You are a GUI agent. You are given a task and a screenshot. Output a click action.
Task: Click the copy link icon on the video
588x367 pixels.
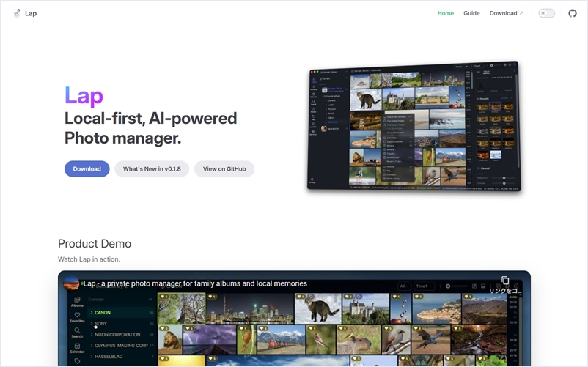tap(504, 281)
